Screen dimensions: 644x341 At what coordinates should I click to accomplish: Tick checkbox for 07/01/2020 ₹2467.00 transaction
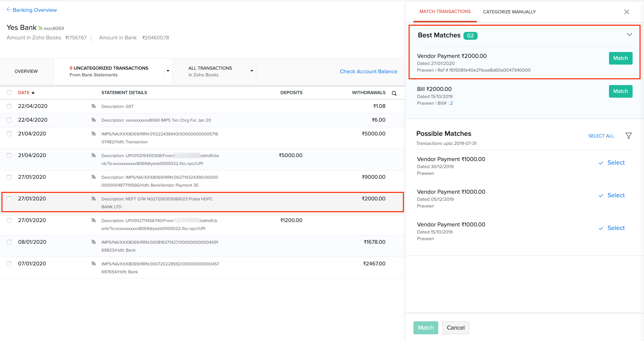[x=9, y=264]
